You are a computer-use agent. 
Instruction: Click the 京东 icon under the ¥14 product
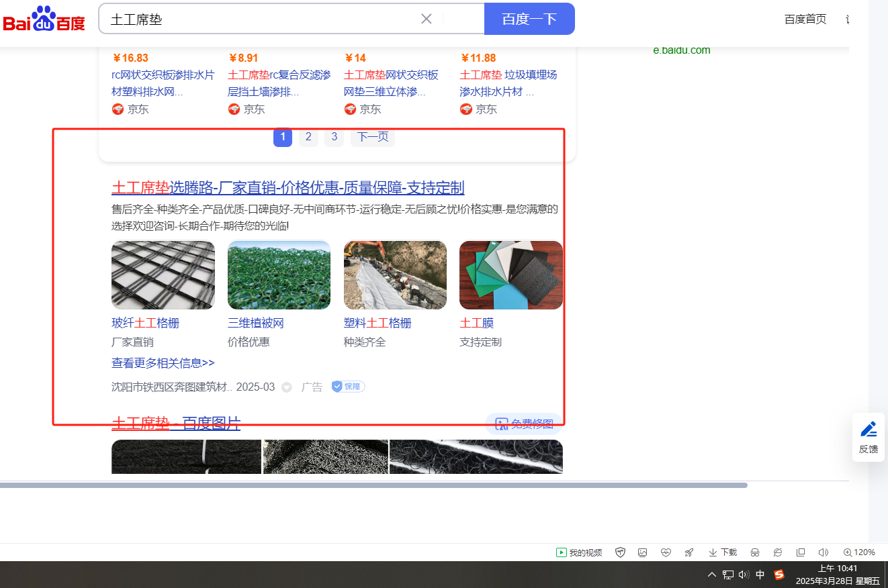click(350, 109)
